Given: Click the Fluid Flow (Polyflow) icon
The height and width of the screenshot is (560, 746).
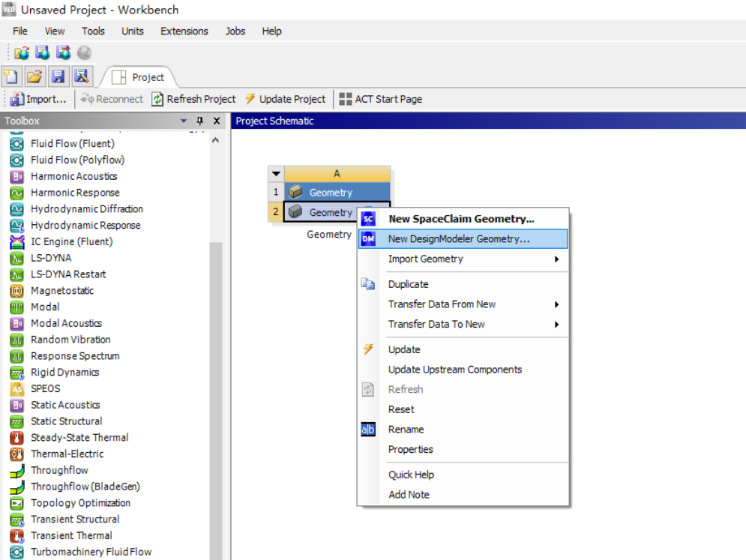Looking at the screenshot, I should coord(16,160).
